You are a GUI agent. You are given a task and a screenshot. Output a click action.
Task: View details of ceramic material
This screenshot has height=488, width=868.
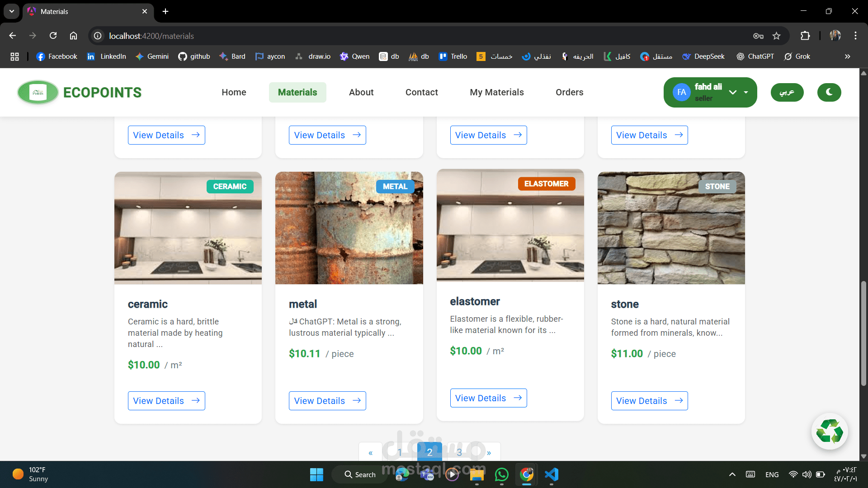coord(166,401)
